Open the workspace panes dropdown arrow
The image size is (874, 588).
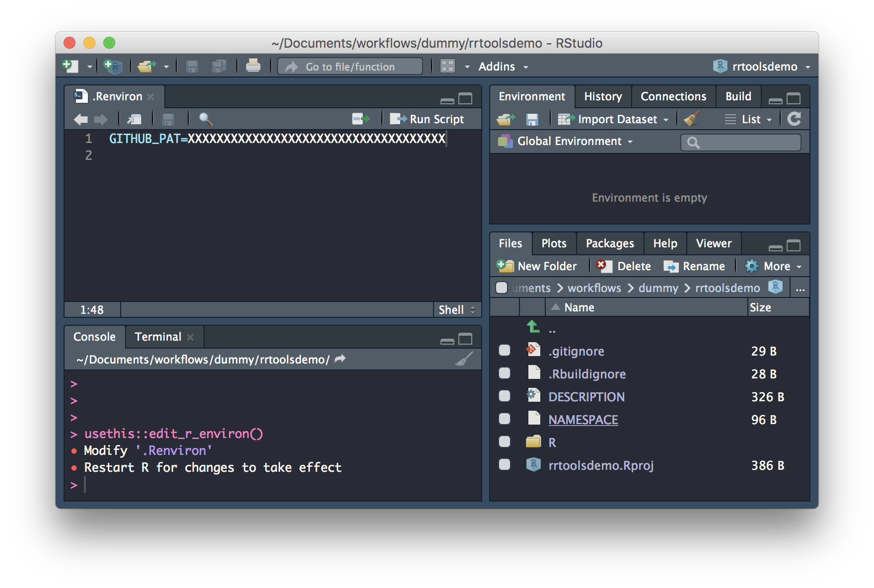click(x=467, y=67)
